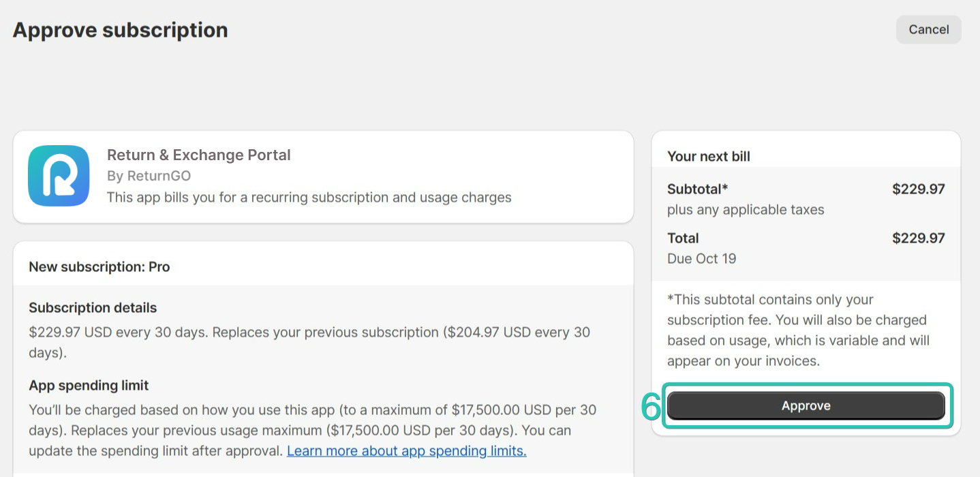Click the teal step 6 annotation marker
This screenshot has height=477, width=980.
[652, 407]
